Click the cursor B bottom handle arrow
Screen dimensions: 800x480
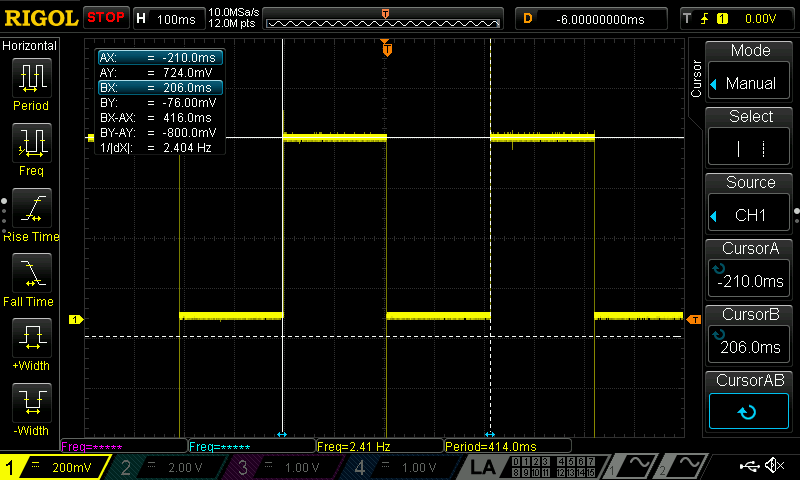[x=490, y=435]
